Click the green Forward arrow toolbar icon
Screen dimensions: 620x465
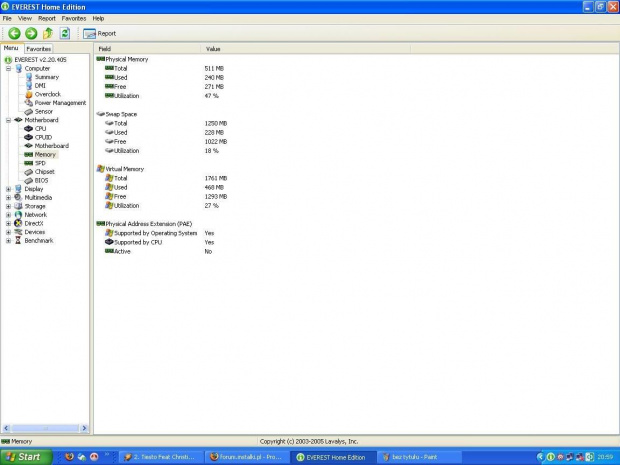click(31, 33)
